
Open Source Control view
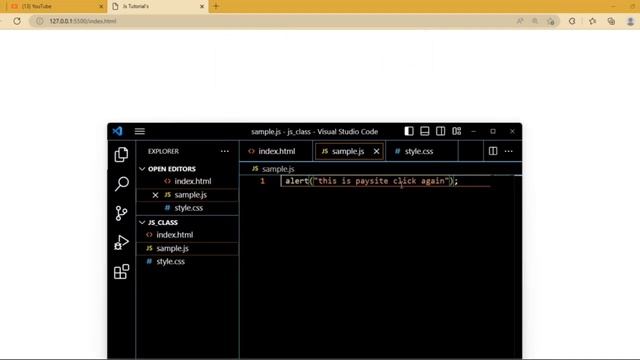(x=121, y=213)
